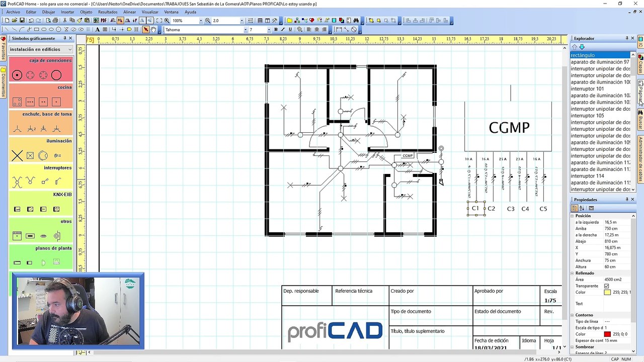Click the yellow fill Color swatch
Image resolution: width=644 pixels, height=362 pixels.
click(607, 293)
